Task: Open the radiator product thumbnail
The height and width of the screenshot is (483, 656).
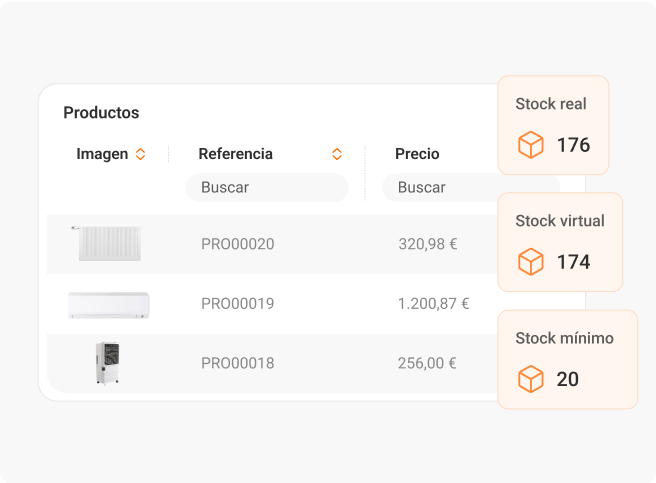Action: point(108,244)
